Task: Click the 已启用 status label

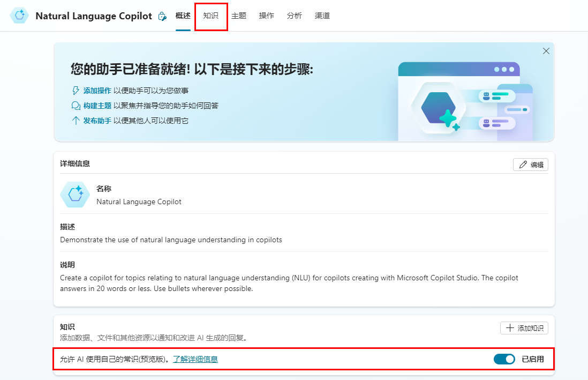Action: 533,359
